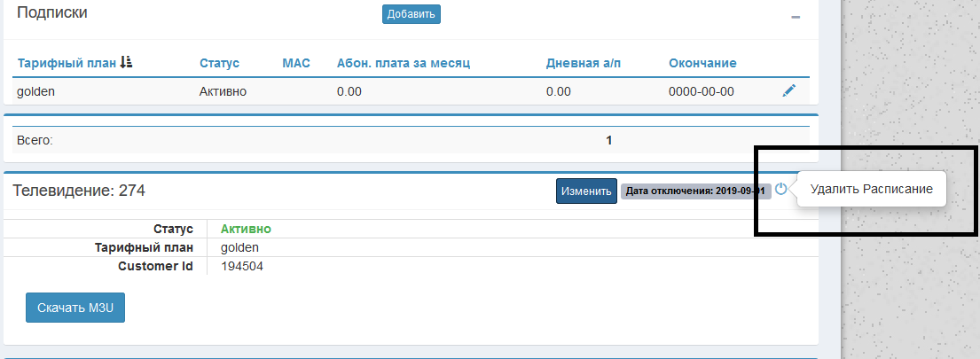Click the Удалить Расписание tooltip
Screen dimensions: 980x359
871,190
